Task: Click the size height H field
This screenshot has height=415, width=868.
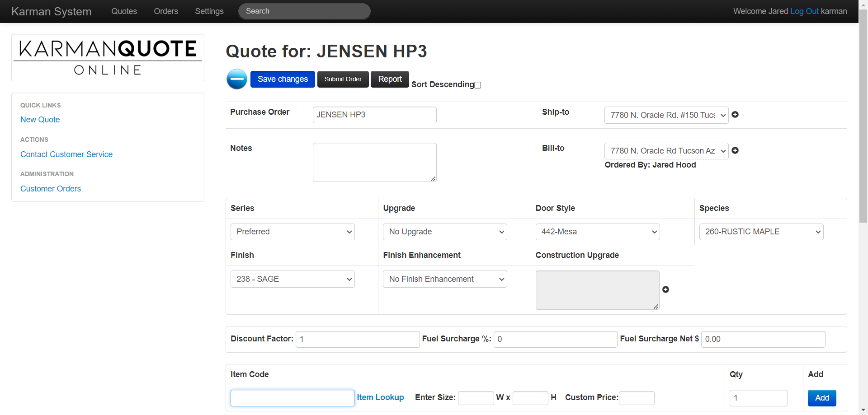Action: (530, 398)
